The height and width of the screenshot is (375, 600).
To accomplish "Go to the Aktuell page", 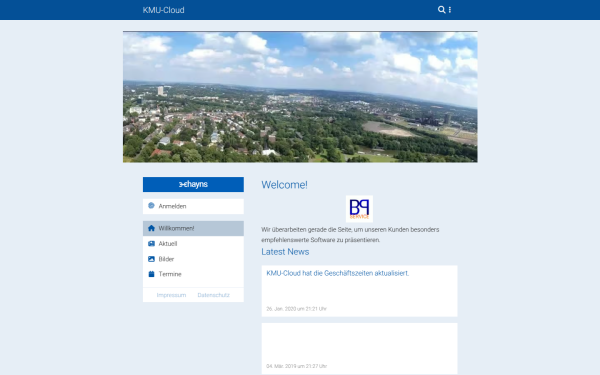I will pyautogui.click(x=193, y=244).
